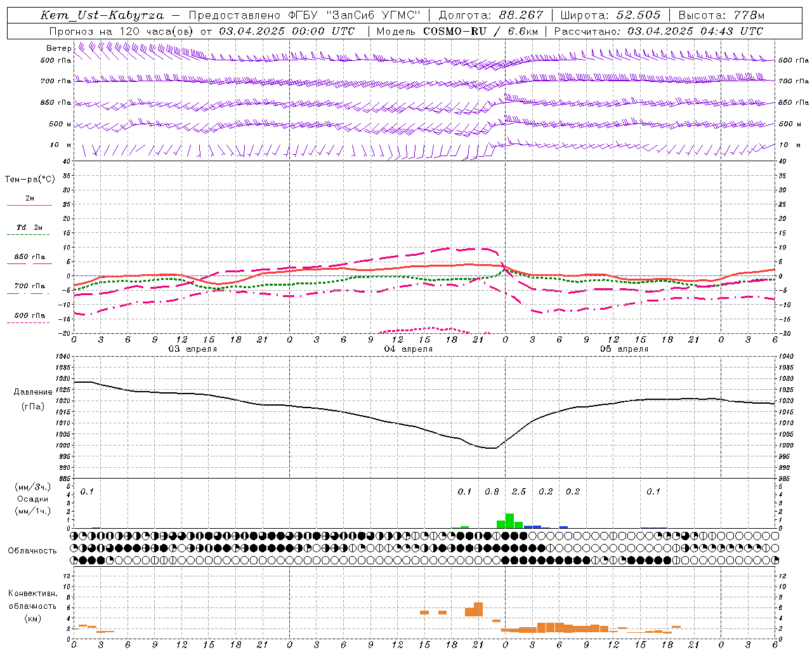Click the lowest point of pressure curve
Image resolution: width=812 pixels, height=650 pixels.
tap(492, 448)
